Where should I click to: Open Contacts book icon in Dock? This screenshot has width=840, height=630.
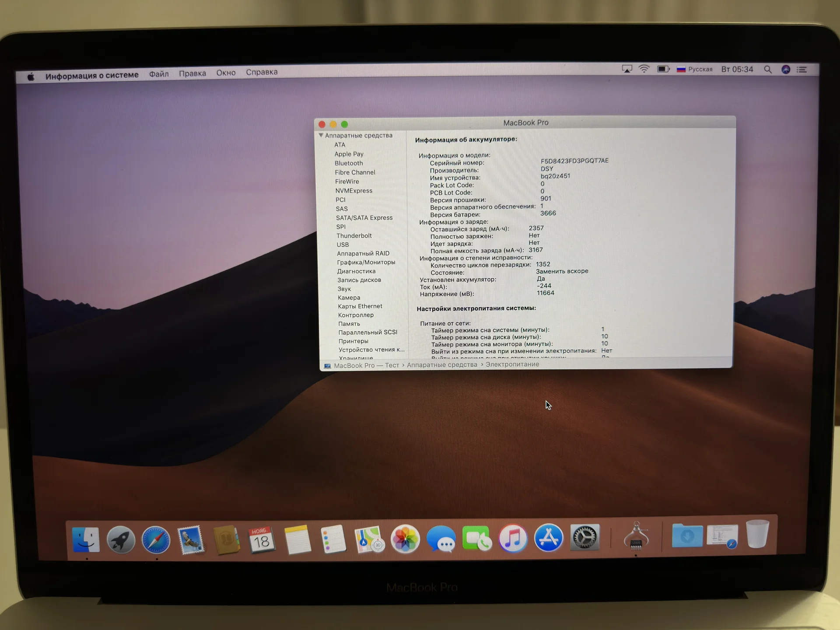coord(226,540)
